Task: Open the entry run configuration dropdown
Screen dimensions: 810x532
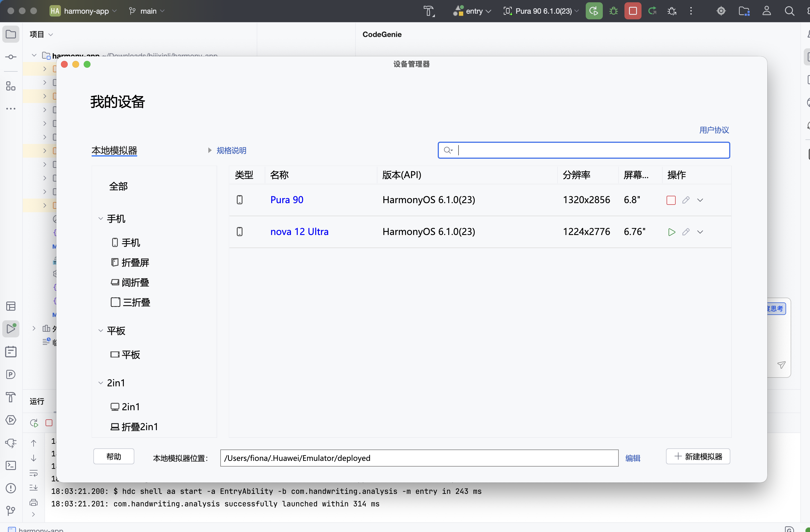Action: point(472,11)
